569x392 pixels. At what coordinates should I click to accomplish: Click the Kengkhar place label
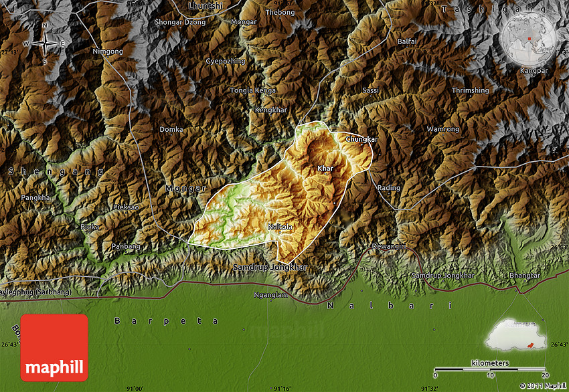(x=271, y=109)
